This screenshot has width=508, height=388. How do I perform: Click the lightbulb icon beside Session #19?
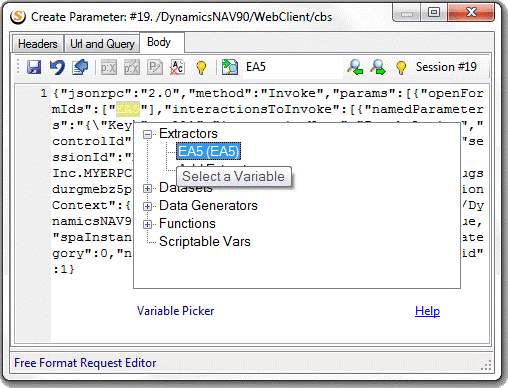(401, 68)
